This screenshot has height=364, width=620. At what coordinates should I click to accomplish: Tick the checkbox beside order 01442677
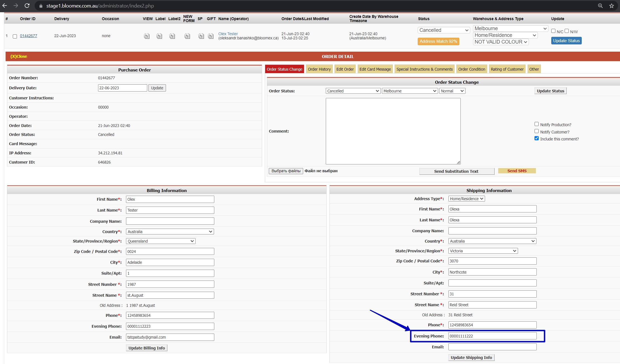15,36
